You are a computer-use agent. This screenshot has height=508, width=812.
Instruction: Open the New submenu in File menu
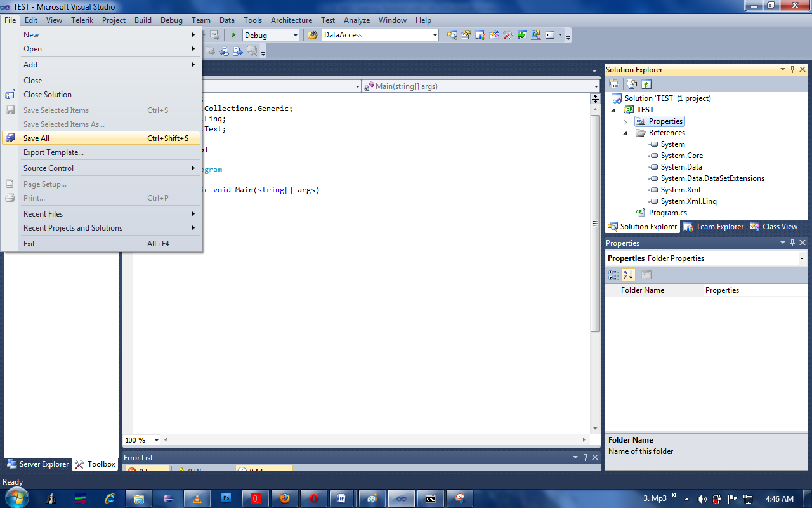[101, 35]
